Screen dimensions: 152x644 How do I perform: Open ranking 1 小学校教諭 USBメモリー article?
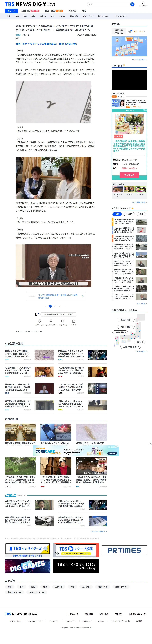coord(129,222)
